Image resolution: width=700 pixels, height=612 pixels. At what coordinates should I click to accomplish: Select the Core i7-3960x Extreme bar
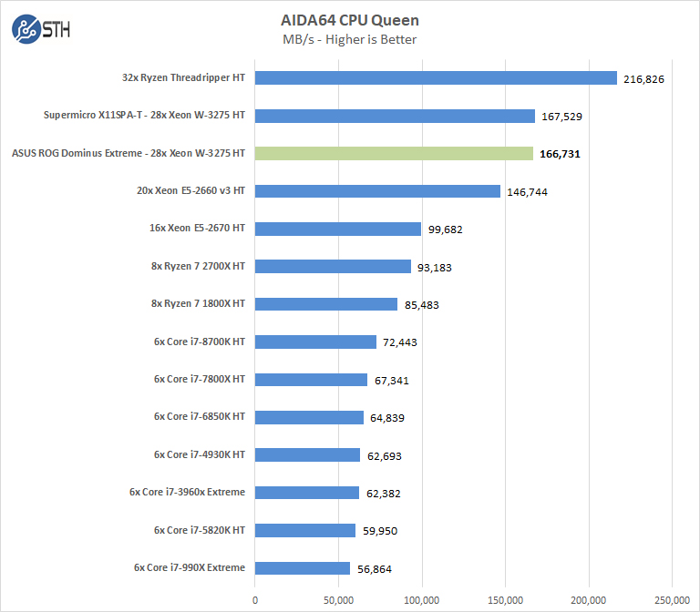pos(307,493)
